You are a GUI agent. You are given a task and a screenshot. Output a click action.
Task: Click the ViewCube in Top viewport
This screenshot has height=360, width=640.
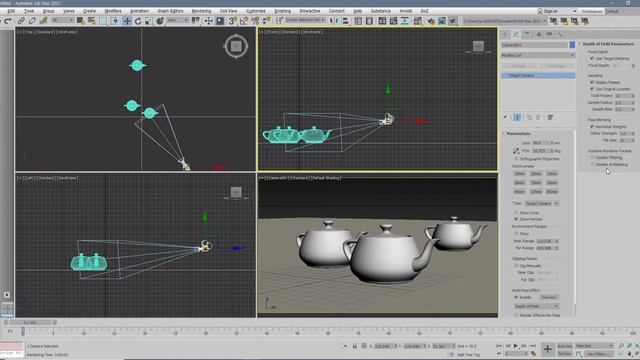coord(236,46)
